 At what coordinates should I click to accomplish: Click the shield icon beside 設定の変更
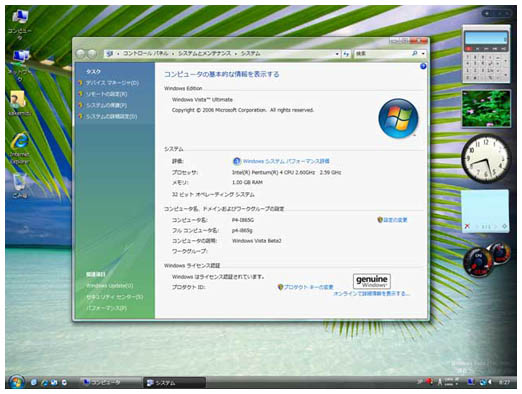379,220
